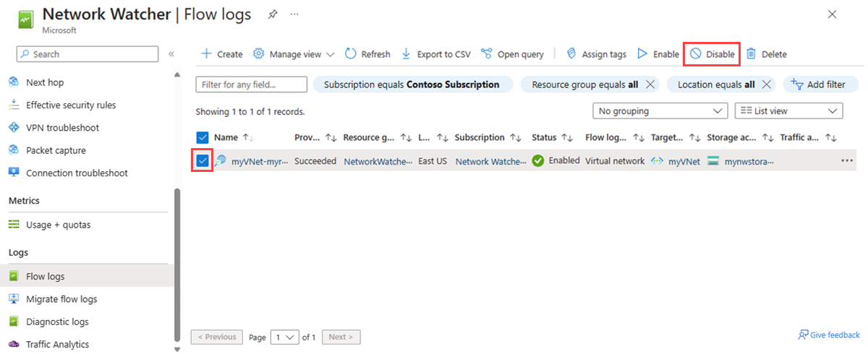Screen dimensions: 868x354
Task: Open the myVNet-myr... flow log link
Action: tap(260, 161)
